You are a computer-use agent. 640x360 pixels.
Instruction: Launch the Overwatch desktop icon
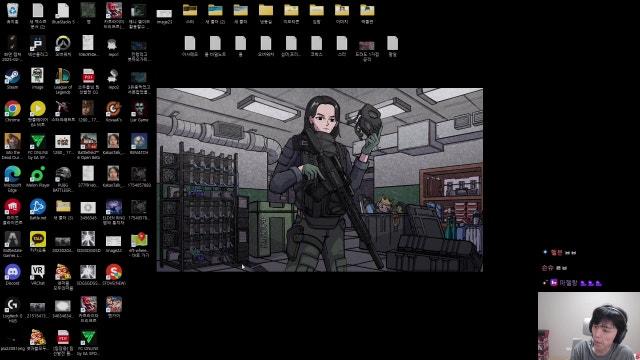click(63, 46)
